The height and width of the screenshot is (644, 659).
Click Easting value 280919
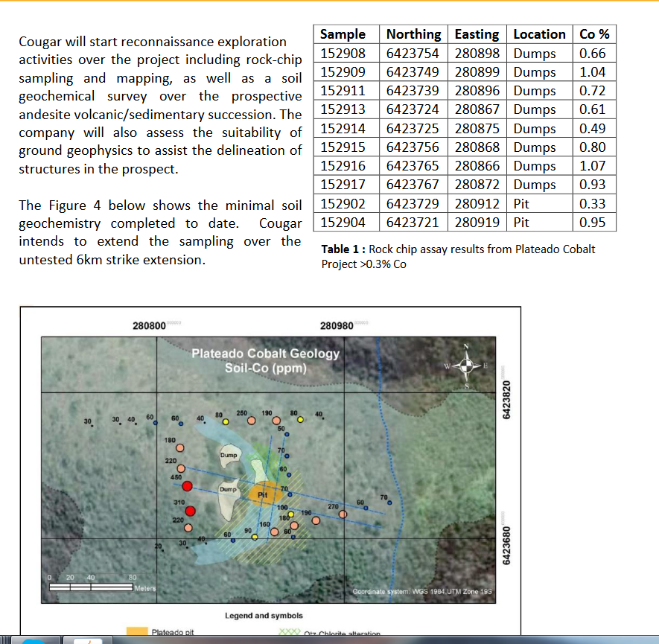[x=477, y=222]
